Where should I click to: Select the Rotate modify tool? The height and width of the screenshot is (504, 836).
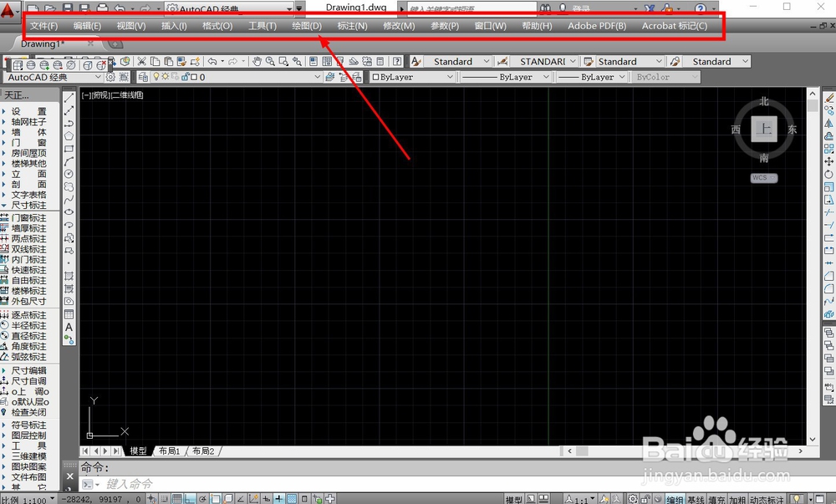tap(829, 174)
